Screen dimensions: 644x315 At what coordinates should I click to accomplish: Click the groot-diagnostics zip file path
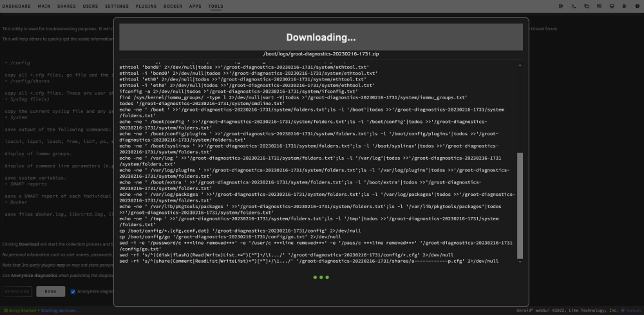click(x=321, y=54)
